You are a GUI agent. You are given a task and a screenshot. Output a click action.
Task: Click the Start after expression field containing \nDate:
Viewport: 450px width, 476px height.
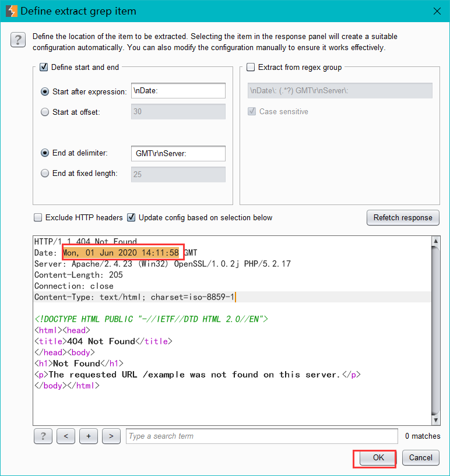pyautogui.click(x=178, y=90)
